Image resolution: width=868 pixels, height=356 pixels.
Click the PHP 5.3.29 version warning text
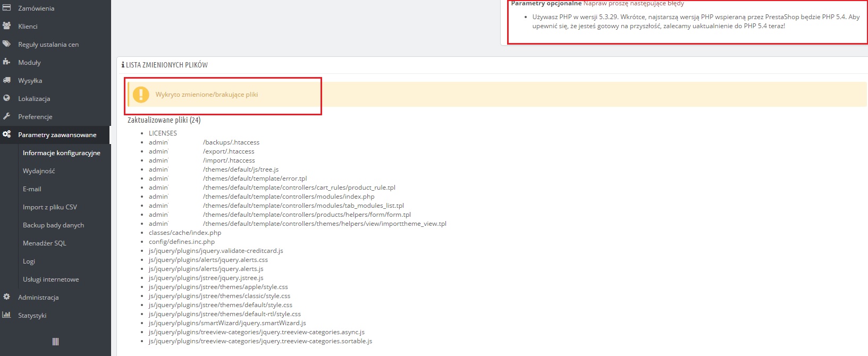point(696,21)
